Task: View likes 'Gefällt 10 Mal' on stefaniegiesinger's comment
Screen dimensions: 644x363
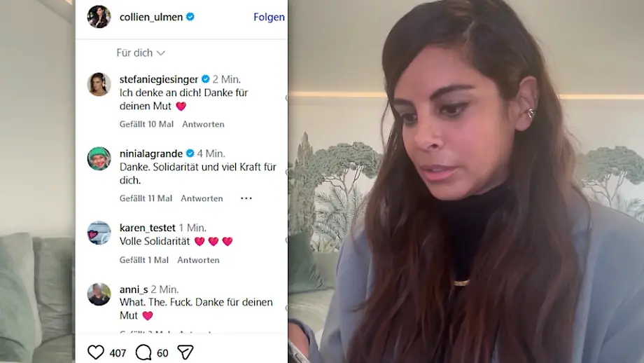Action: [146, 124]
